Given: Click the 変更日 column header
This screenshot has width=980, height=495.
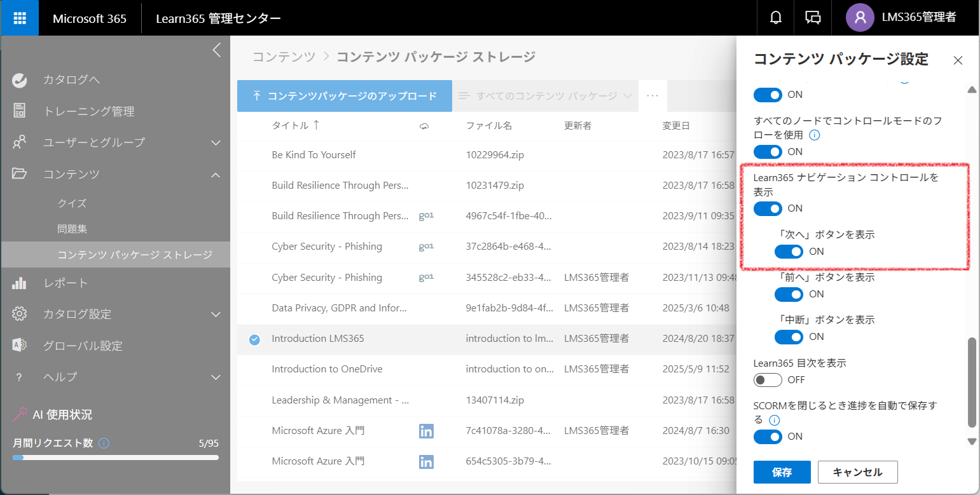Looking at the screenshot, I should [x=676, y=126].
